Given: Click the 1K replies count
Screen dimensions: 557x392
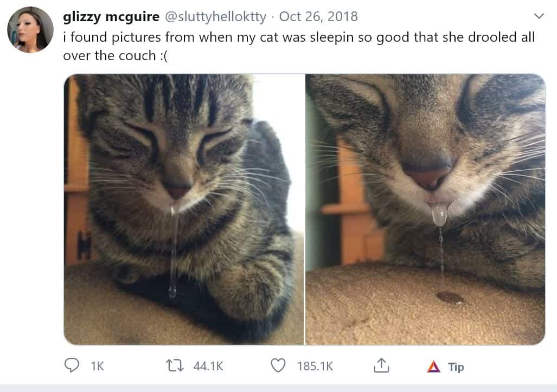Looking at the screenshot, I should point(97,366).
